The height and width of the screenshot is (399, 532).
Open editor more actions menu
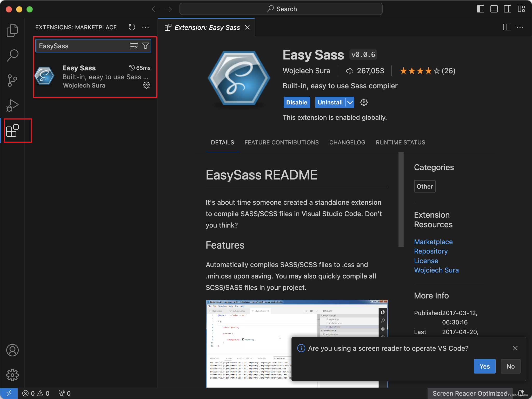click(520, 27)
